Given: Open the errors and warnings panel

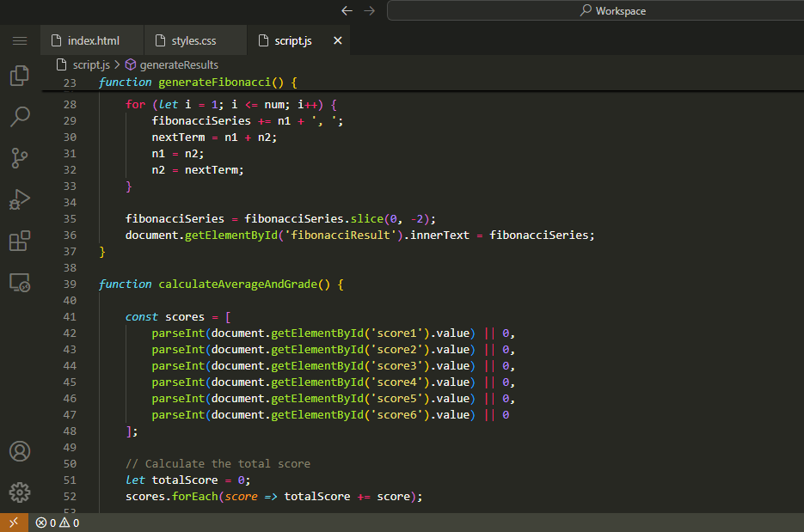Looking at the screenshot, I should point(58,523).
